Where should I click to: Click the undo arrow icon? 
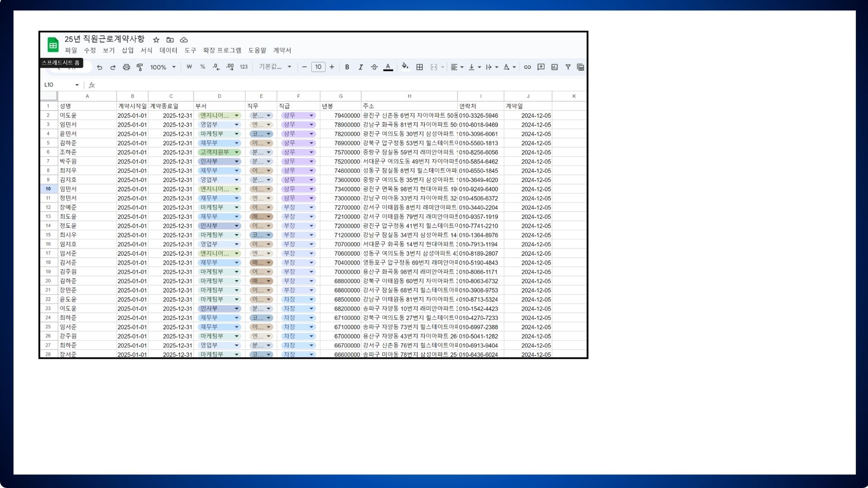[99, 67]
